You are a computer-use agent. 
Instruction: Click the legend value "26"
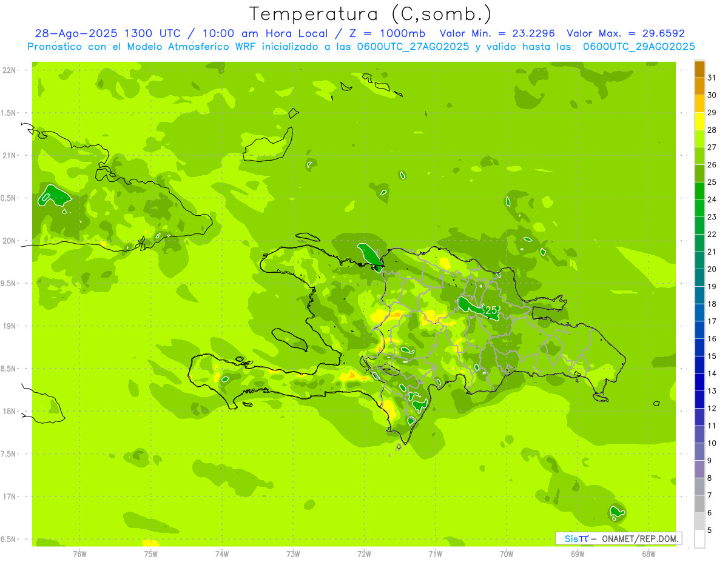tap(712, 165)
